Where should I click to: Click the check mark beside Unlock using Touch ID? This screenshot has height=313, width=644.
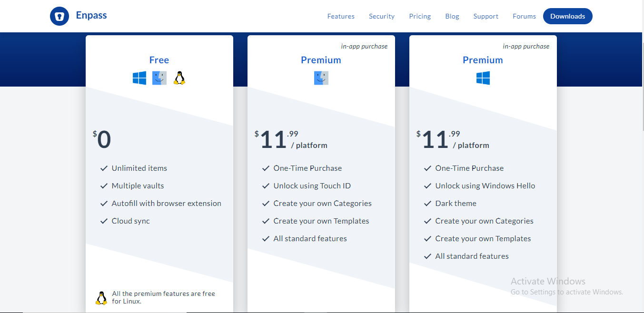pyautogui.click(x=266, y=186)
